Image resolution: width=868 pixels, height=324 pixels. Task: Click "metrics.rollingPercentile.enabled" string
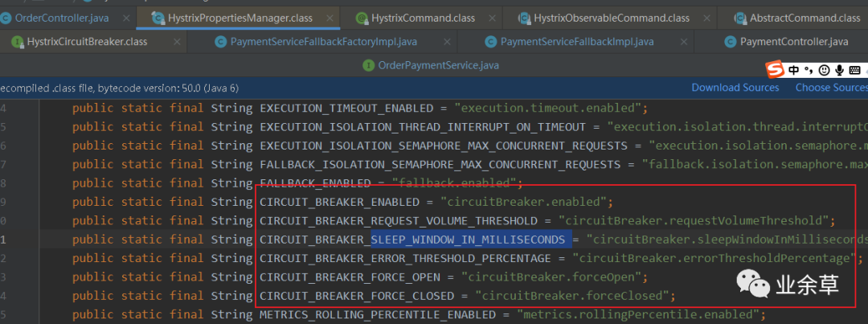(x=638, y=315)
